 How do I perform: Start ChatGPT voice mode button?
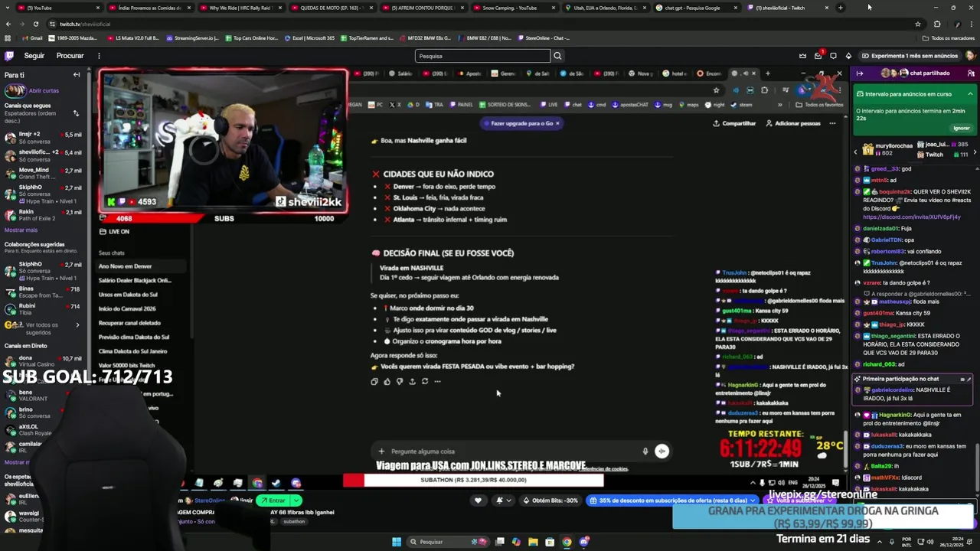click(661, 452)
